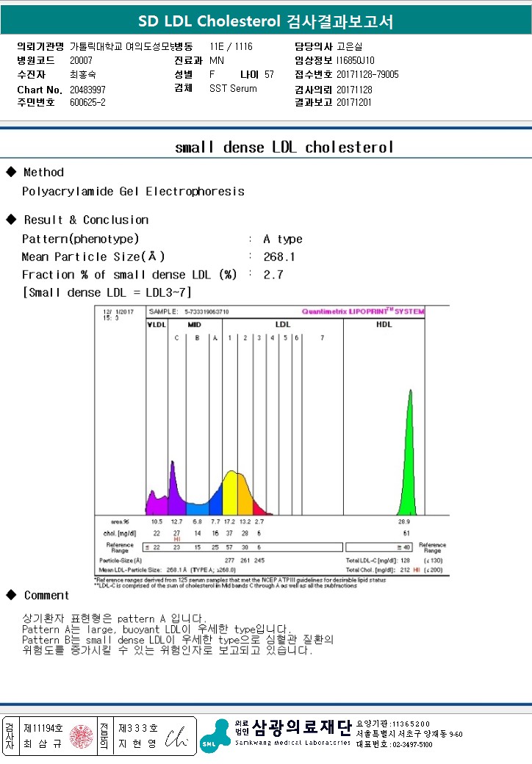The image size is (532, 764).
Task: Click the comment line starting 'Pattern A는 large'
Action: [x=157, y=629]
